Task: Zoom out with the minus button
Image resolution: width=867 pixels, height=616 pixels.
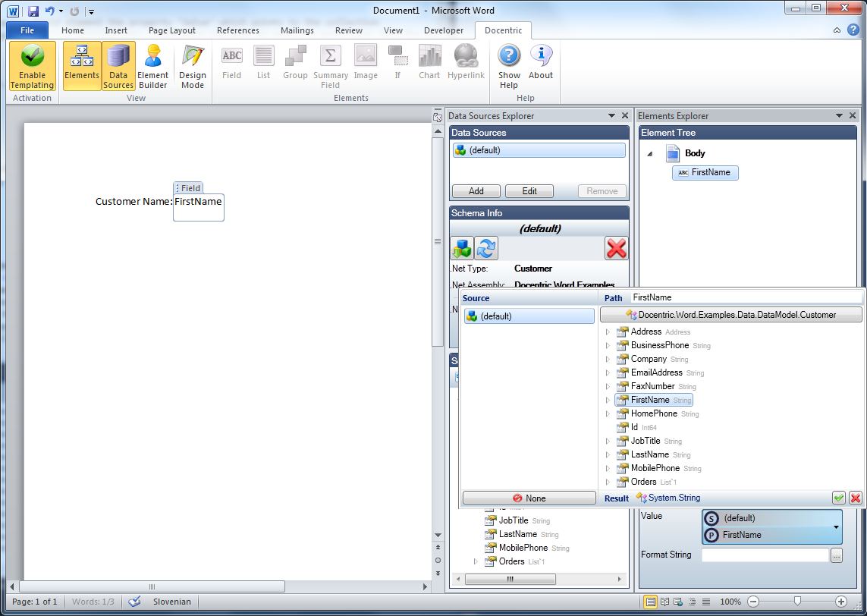Action: 753,602
